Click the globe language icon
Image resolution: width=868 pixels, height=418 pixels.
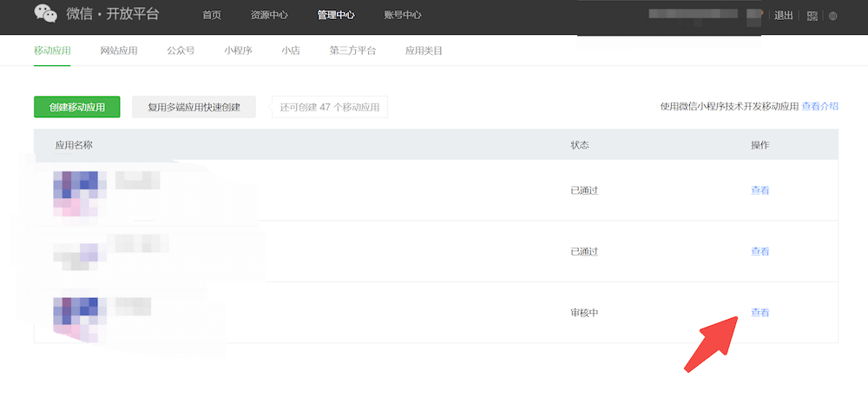833,16
